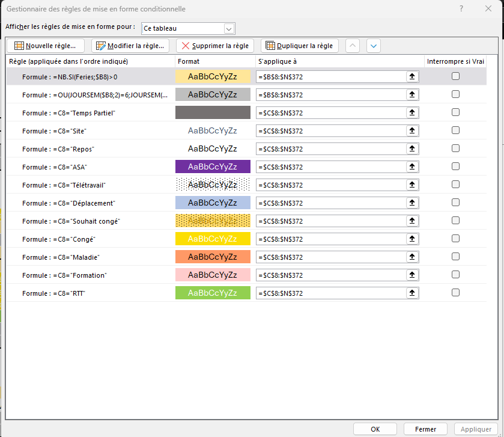Click the pink format preview of Formation rule
This screenshot has height=437, width=504.
click(x=213, y=275)
